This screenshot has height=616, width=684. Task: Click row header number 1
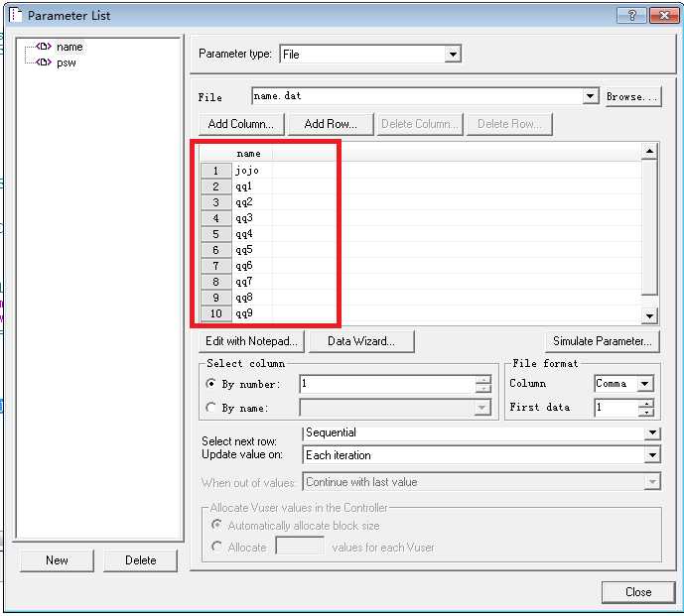tap(216, 171)
